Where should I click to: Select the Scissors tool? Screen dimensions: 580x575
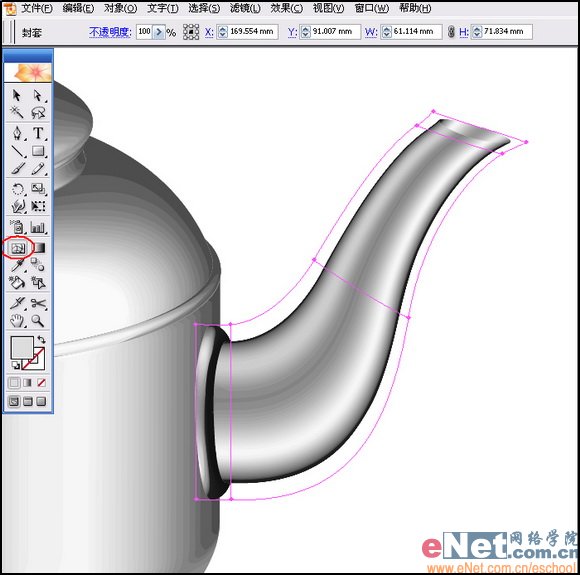[38, 304]
